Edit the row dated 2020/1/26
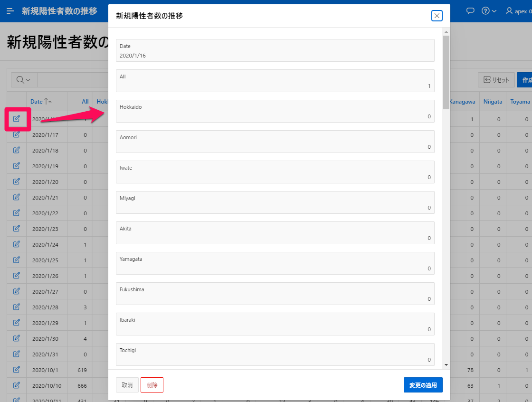This screenshot has height=402, width=532. tap(16, 275)
